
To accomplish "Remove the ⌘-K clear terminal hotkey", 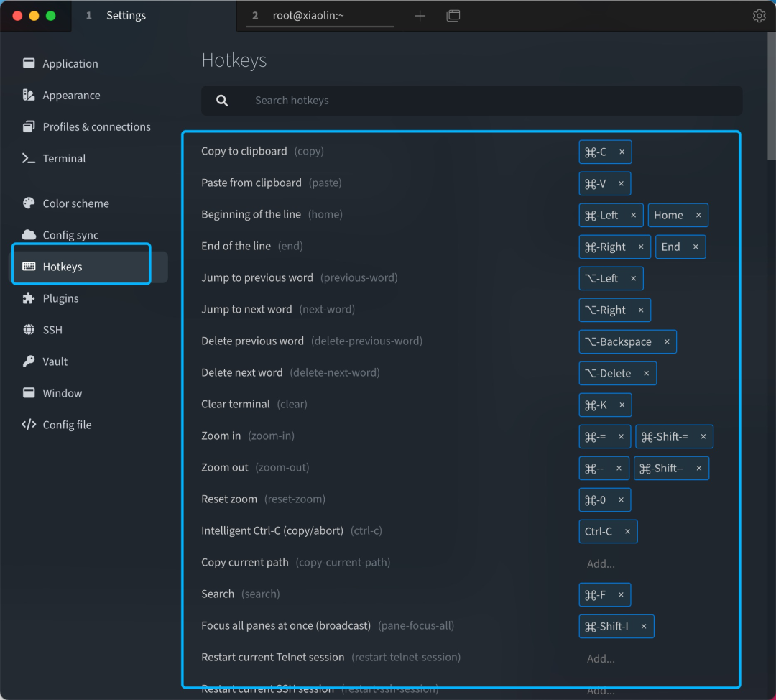I will pos(622,405).
